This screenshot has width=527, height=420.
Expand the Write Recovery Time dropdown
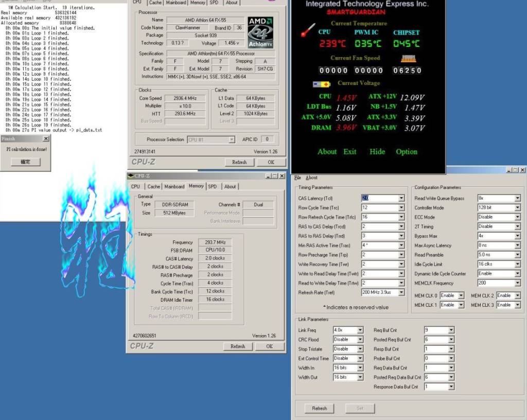[x=401, y=264]
